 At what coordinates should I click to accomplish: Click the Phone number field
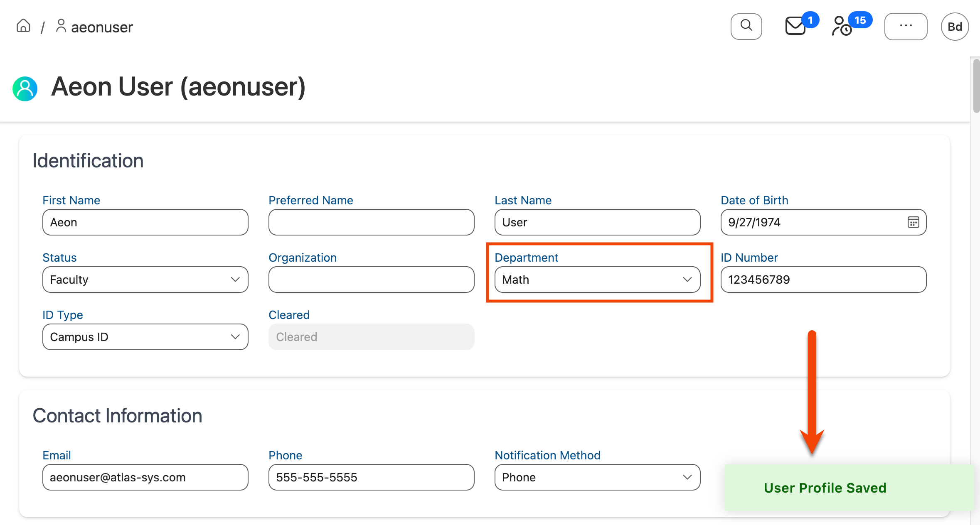(x=371, y=477)
